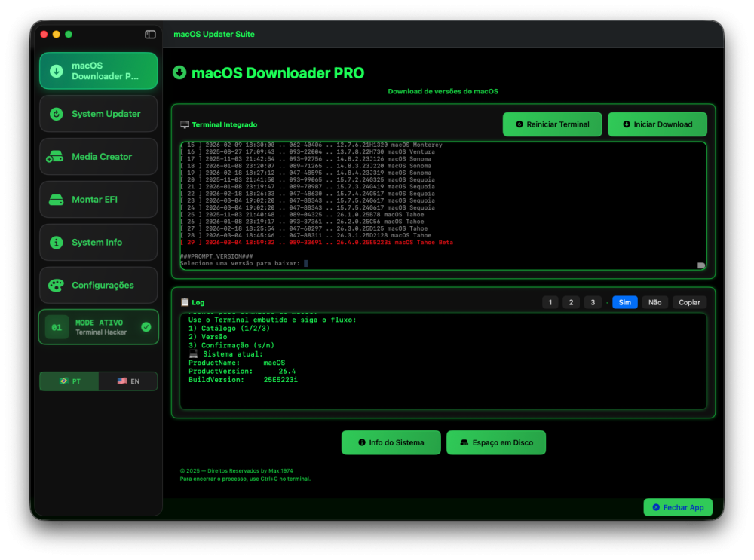The height and width of the screenshot is (560, 754).
Task: Send catalog option 1
Action: click(550, 302)
